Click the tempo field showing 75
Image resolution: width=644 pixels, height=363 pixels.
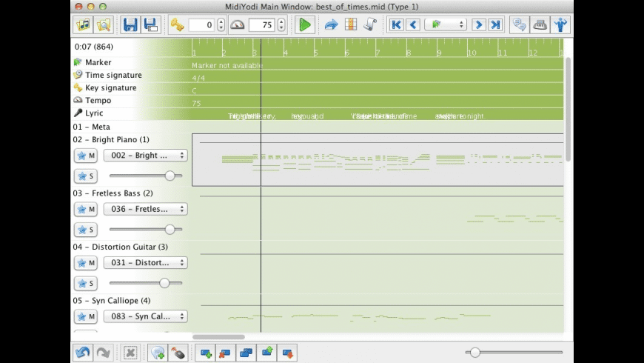261,24
